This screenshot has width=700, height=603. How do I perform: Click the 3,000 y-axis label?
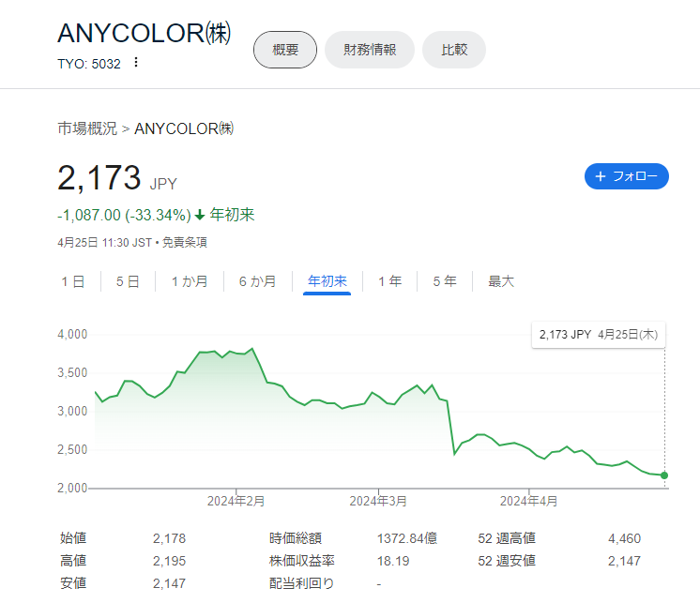pos(72,411)
